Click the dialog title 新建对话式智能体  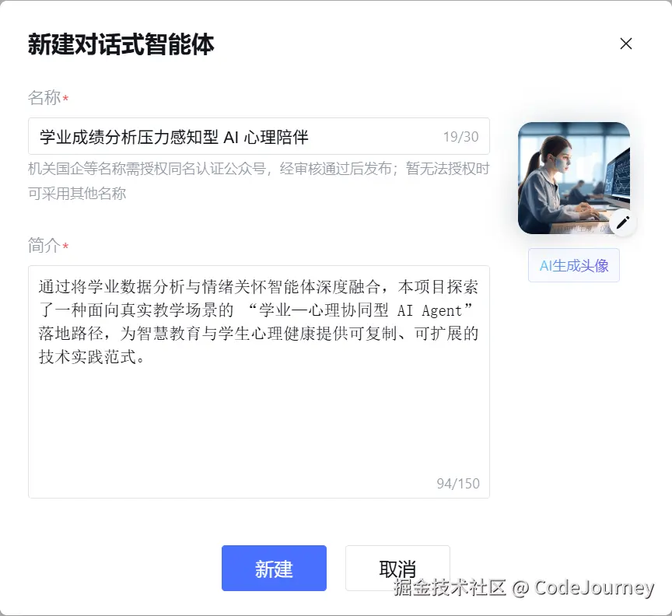(121, 44)
